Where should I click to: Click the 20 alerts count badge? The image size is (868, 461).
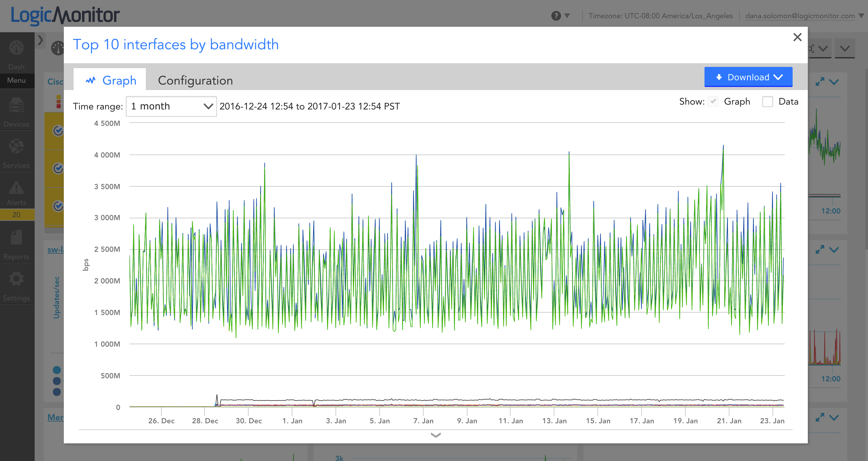tap(16, 214)
